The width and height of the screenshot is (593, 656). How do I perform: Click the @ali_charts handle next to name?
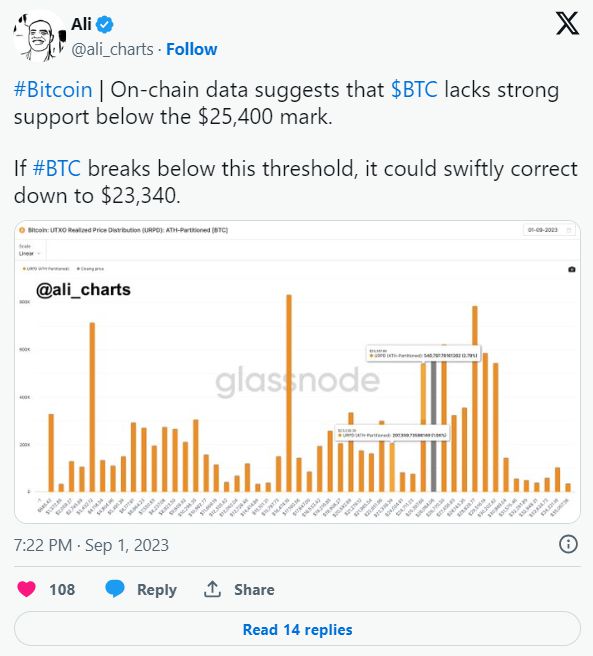pos(112,49)
